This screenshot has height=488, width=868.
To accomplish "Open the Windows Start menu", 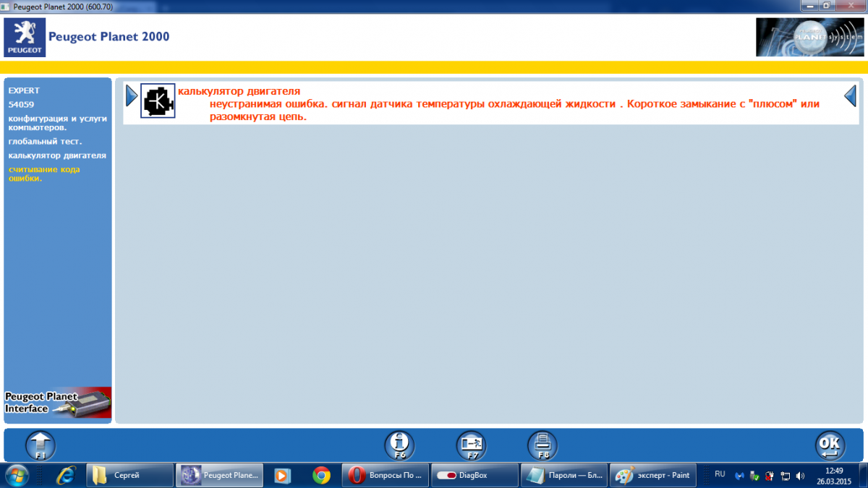I will (x=16, y=475).
